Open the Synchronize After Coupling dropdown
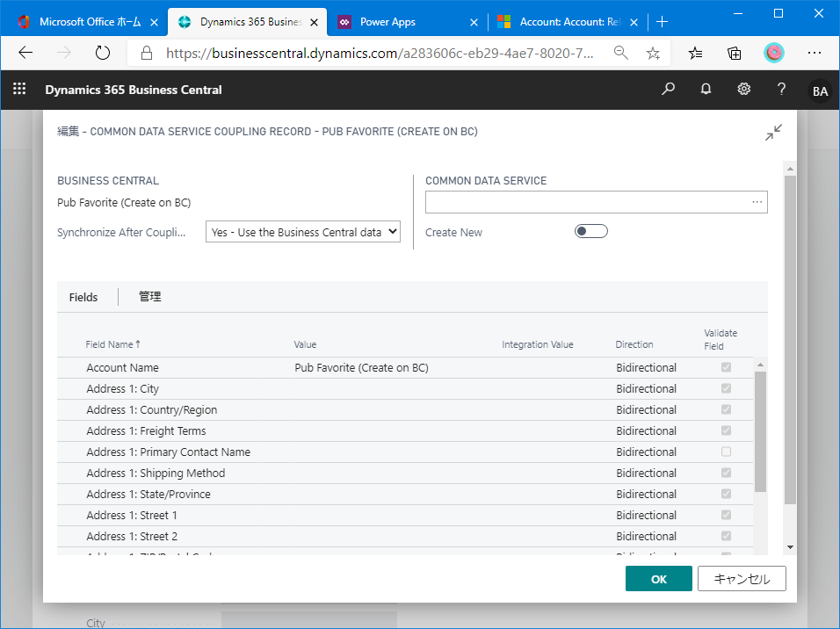Screen dimensions: 840x629 coord(303,232)
